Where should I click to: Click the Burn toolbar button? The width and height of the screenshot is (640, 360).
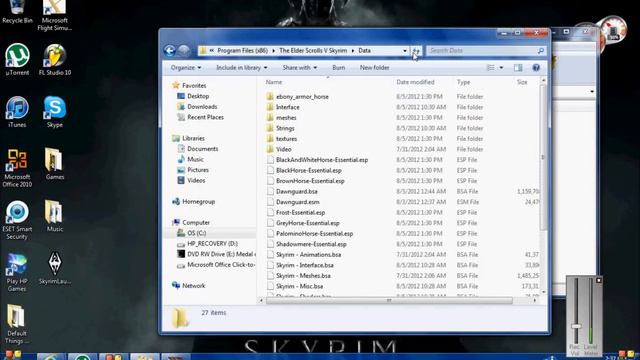click(x=338, y=68)
